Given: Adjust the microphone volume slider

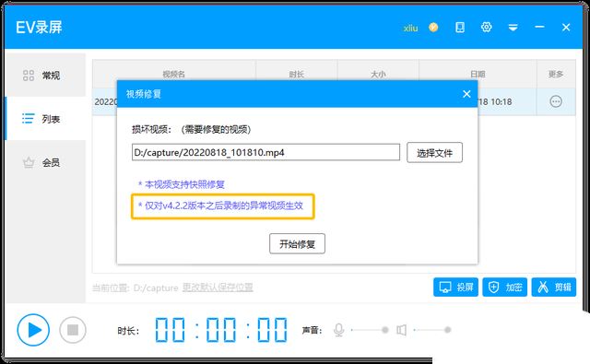Looking at the screenshot, I should 370,330.
